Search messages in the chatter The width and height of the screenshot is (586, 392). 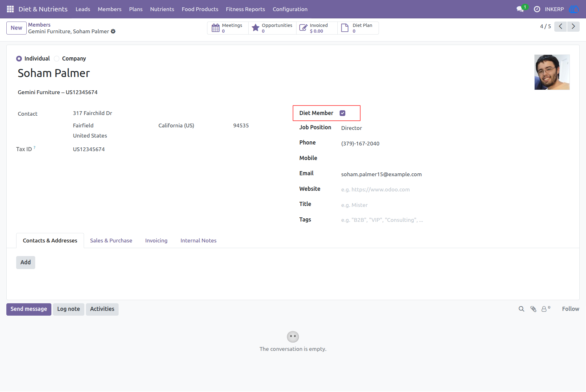click(x=521, y=309)
